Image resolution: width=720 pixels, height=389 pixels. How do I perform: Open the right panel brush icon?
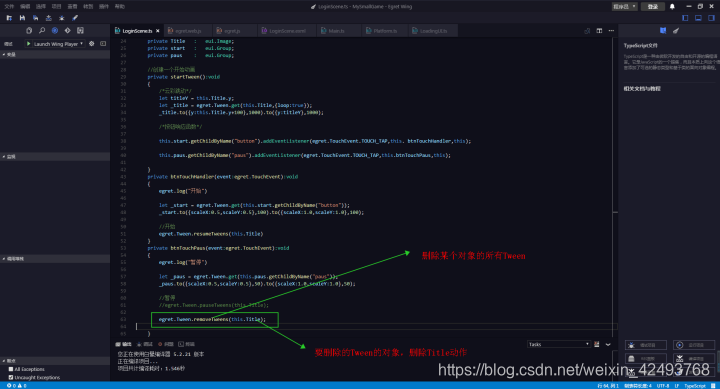tap(676, 31)
